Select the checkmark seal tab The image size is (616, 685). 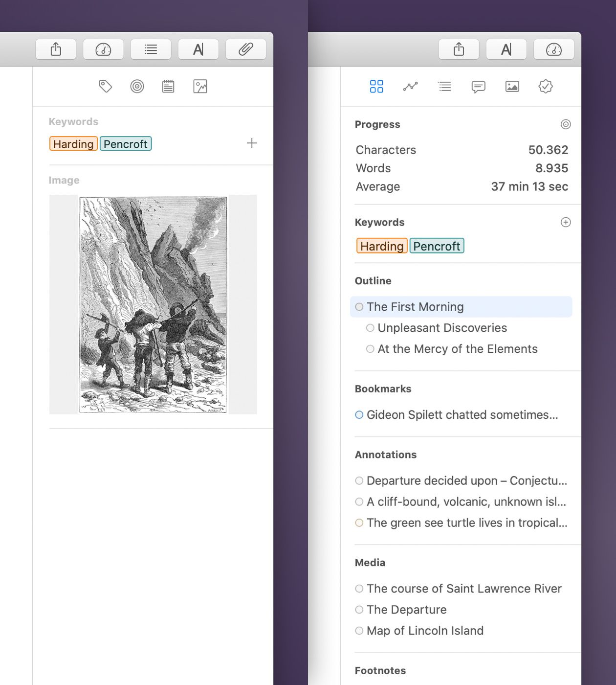point(546,87)
